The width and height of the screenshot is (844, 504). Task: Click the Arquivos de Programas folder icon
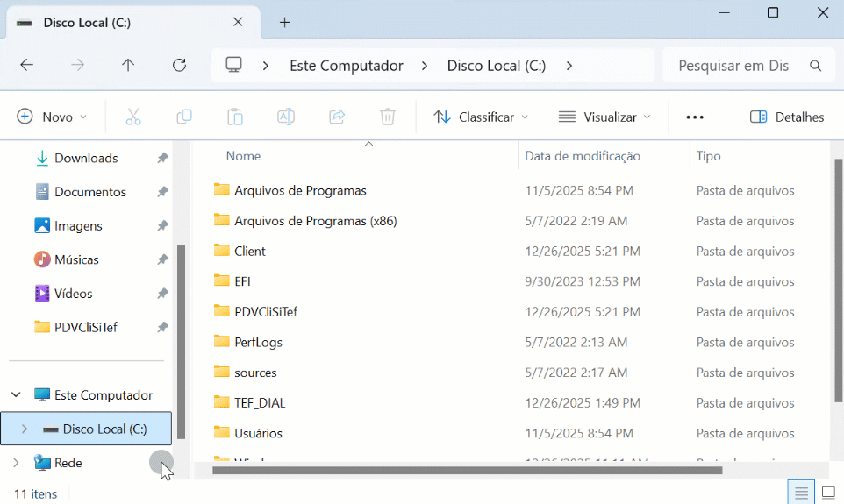tap(221, 189)
